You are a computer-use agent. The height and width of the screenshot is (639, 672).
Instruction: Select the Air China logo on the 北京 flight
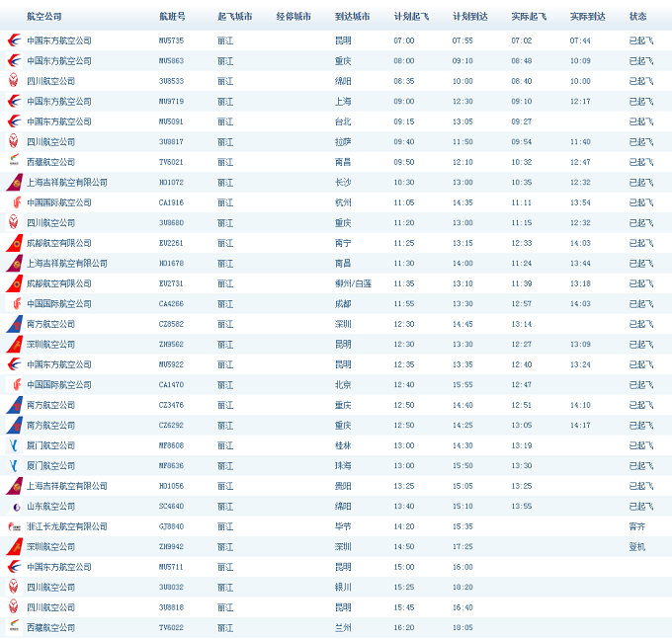(x=14, y=385)
